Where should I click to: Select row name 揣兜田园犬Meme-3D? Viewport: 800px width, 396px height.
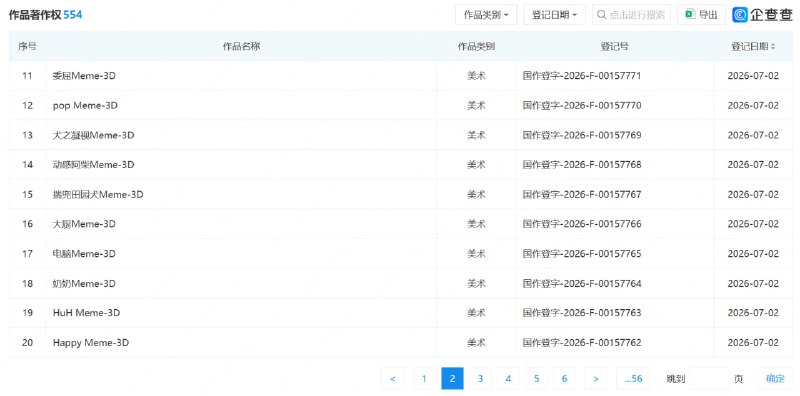pos(98,194)
